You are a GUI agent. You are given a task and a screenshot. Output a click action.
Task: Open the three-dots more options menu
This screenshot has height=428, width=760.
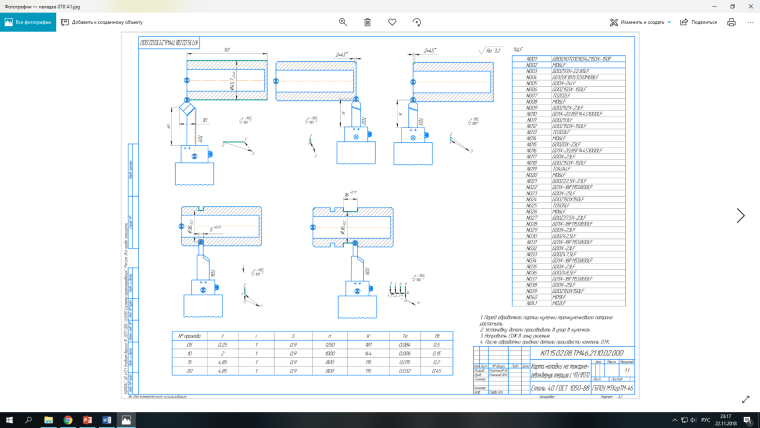coord(750,22)
